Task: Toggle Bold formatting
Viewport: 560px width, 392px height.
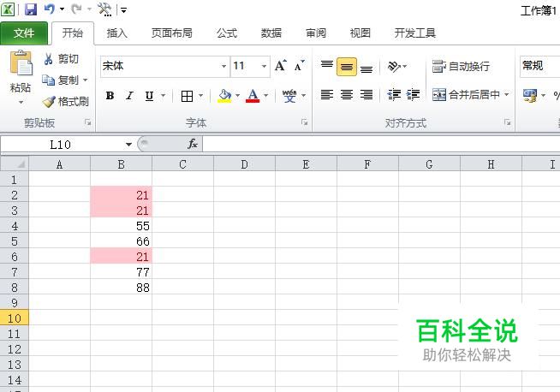Action: point(110,96)
